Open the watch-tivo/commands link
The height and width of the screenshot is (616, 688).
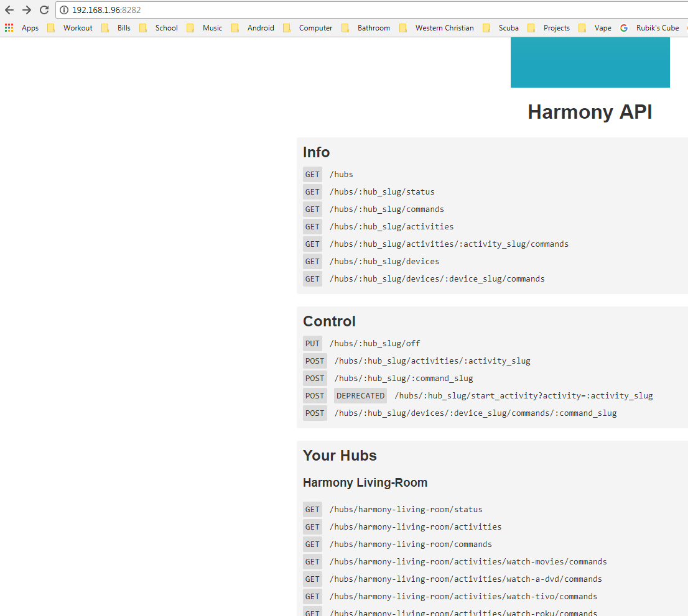pos(463,596)
